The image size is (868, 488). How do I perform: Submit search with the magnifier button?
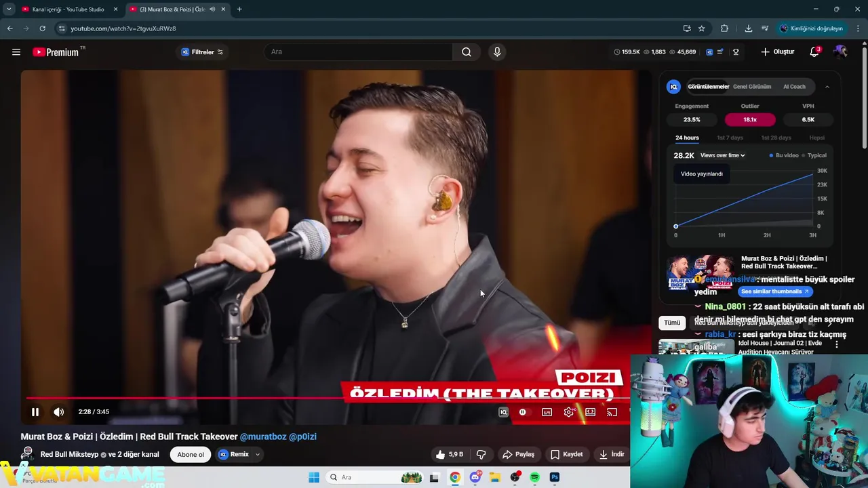click(467, 52)
